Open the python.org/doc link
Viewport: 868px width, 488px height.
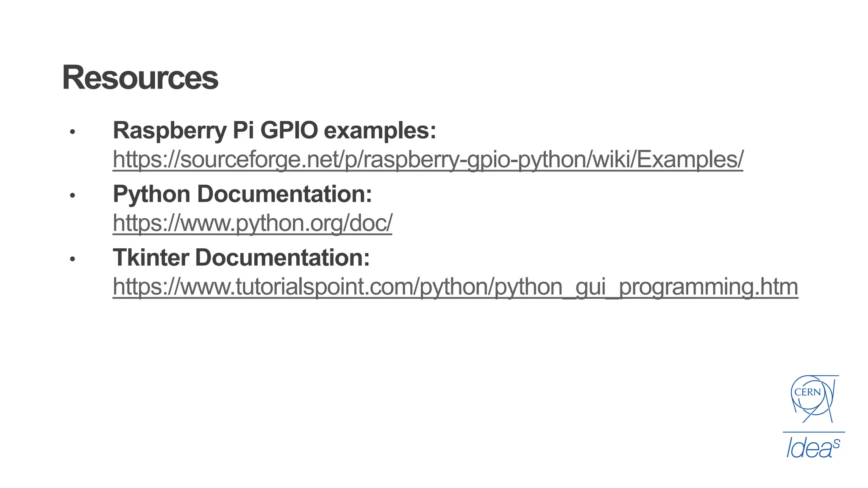point(252,223)
